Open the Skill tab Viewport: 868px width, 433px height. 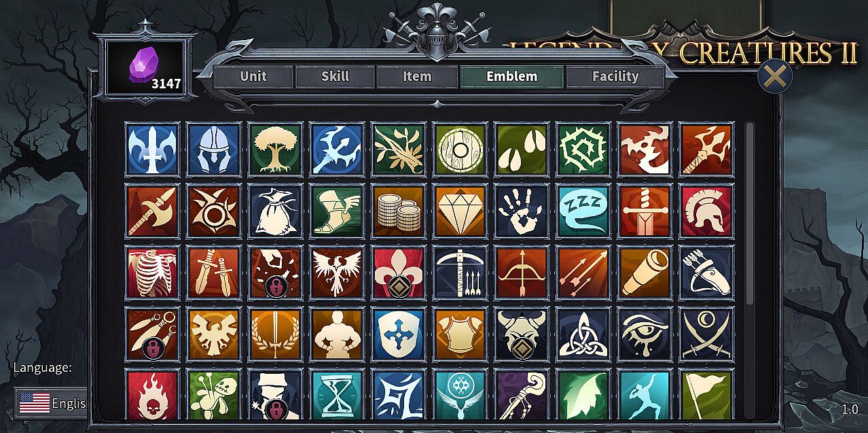335,77
